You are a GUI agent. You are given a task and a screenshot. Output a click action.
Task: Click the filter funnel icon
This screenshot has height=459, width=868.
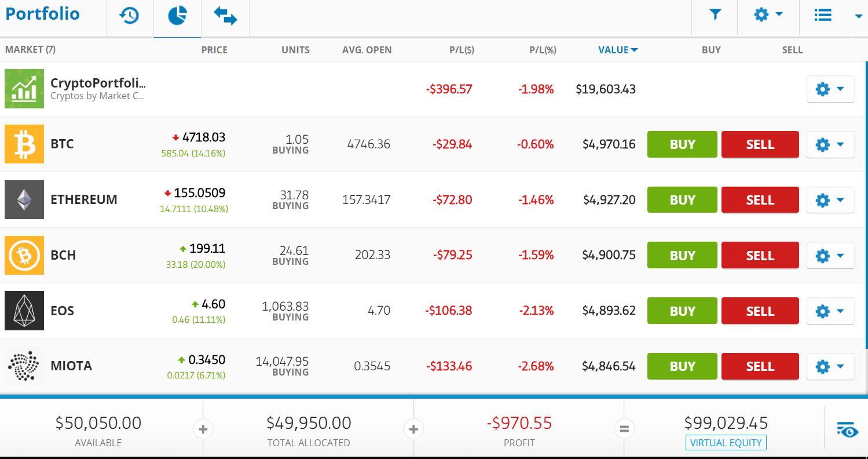pyautogui.click(x=715, y=15)
